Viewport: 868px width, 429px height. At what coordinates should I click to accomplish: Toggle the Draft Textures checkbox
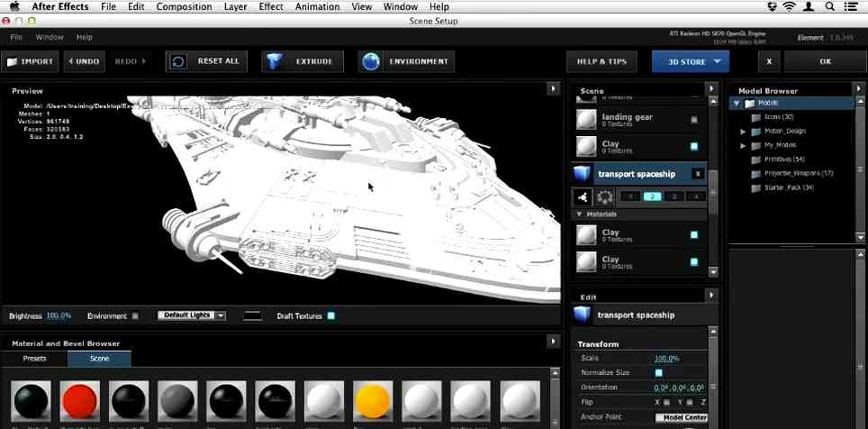click(331, 315)
